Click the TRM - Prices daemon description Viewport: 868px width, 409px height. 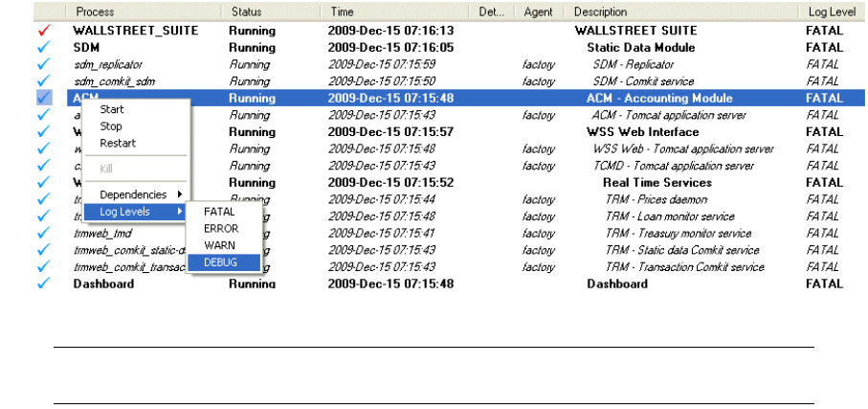(x=656, y=199)
